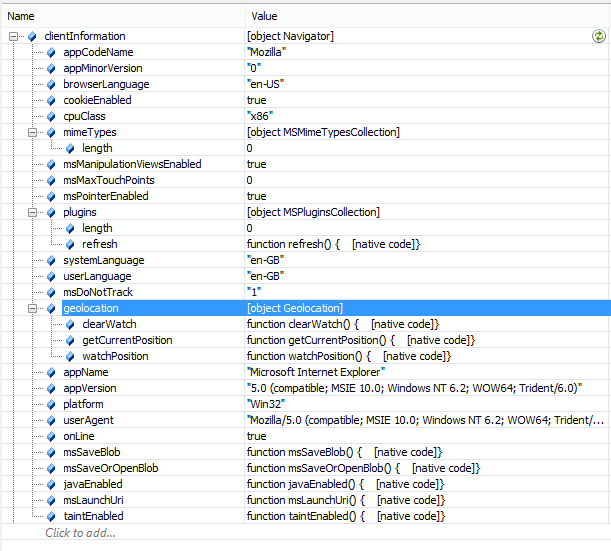The image size is (611, 551).
Task: Select the platform row name
Action: (x=83, y=404)
